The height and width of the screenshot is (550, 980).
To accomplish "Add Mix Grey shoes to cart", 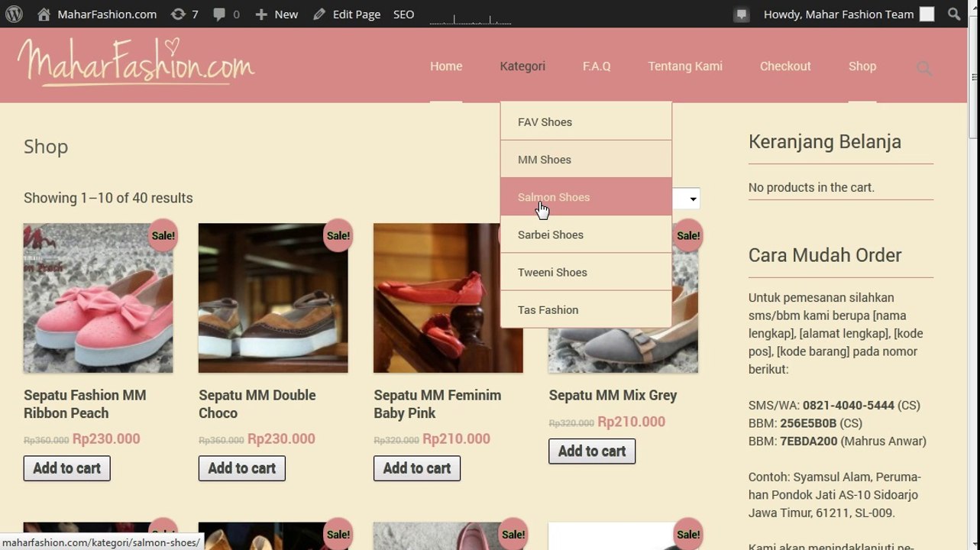I will point(592,451).
